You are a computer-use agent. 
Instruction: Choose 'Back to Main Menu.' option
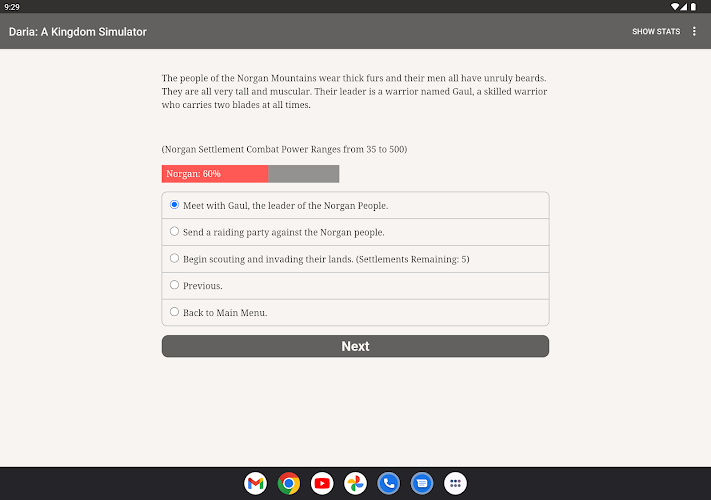tap(356, 312)
